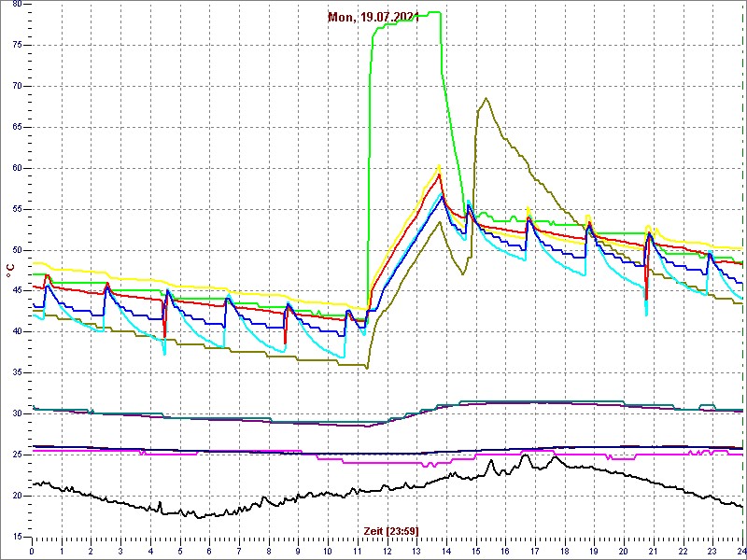This screenshot has height=560, width=747.
Task: Select the 50 temperature axis value
Action: (17, 250)
